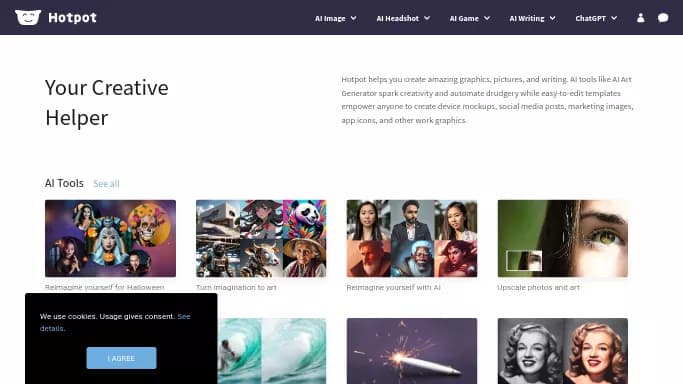This screenshot has width=683, height=384.
Task: Open the chat bubble icon
Action: pyautogui.click(x=663, y=18)
